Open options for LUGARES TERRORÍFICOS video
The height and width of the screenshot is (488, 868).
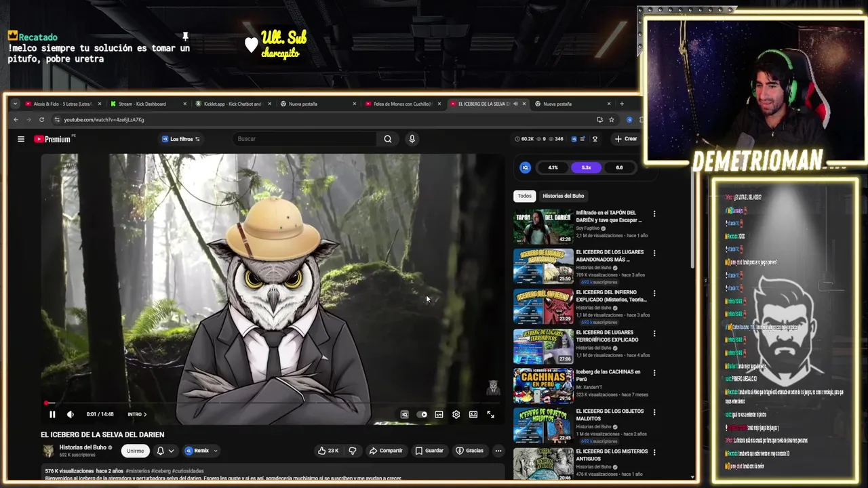click(654, 333)
